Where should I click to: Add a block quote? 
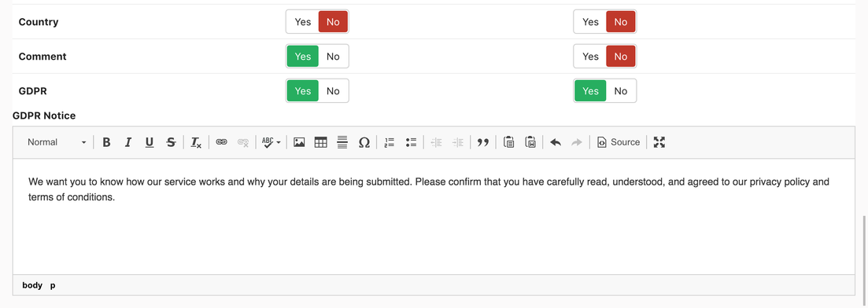click(483, 142)
